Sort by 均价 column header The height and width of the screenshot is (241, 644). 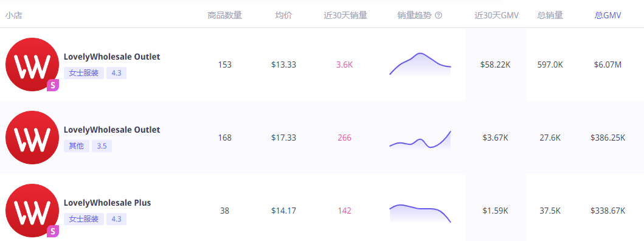pyautogui.click(x=284, y=16)
